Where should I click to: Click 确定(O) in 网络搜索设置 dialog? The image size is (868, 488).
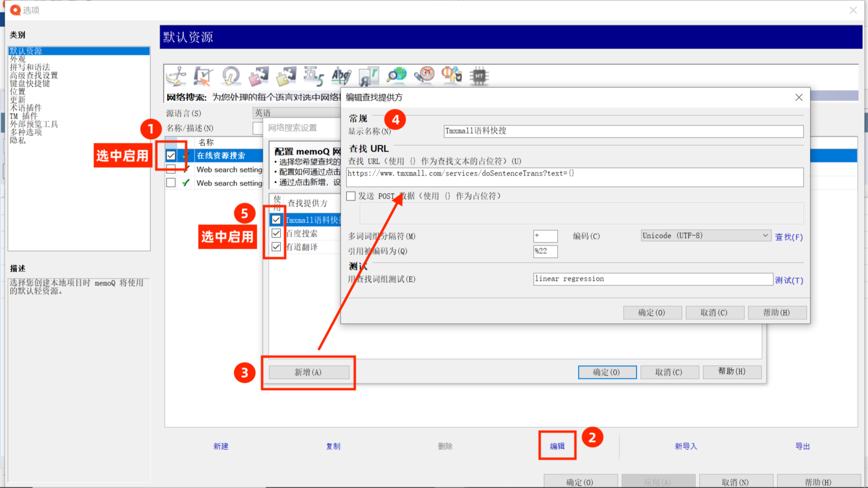(x=607, y=372)
